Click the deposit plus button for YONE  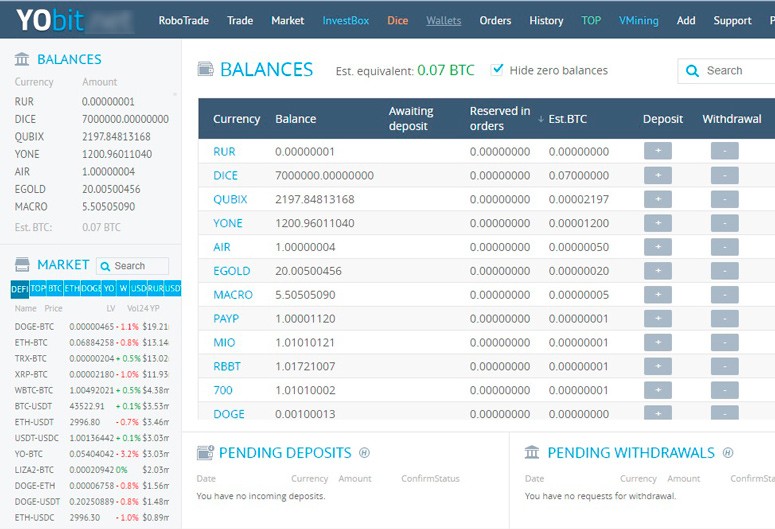pos(658,223)
